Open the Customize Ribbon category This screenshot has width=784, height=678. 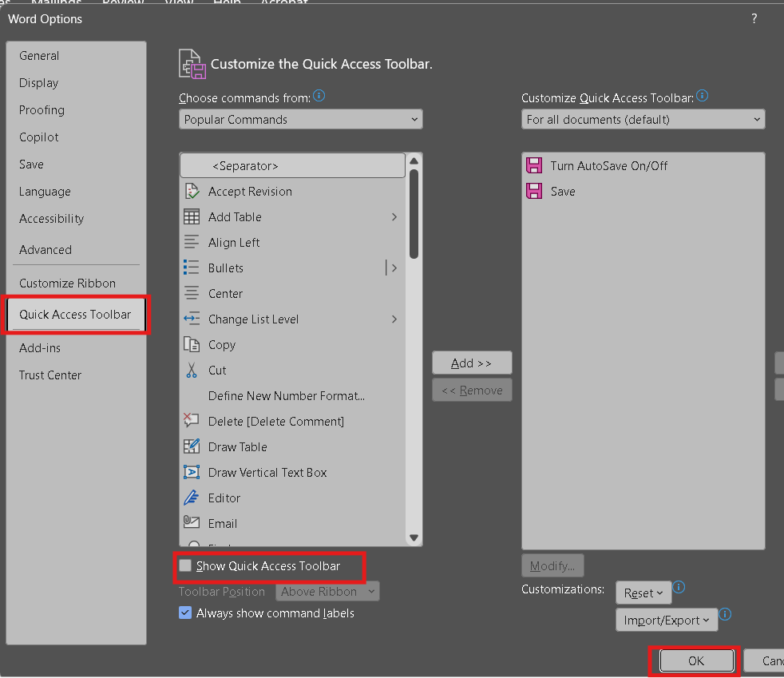pyautogui.click(x=76, y=283)
